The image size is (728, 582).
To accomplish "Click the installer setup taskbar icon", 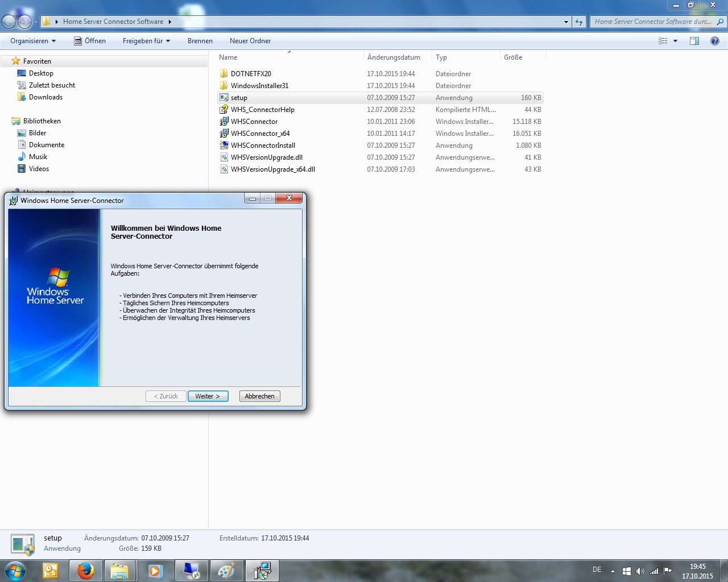I will click(x=262, y=571).
